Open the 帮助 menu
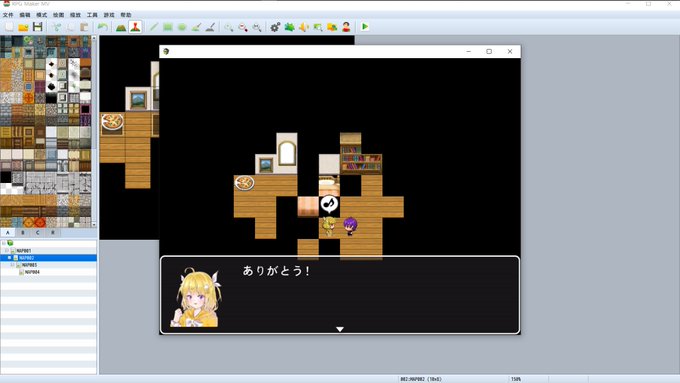The image size is (680, 383). tap(126, 15)
